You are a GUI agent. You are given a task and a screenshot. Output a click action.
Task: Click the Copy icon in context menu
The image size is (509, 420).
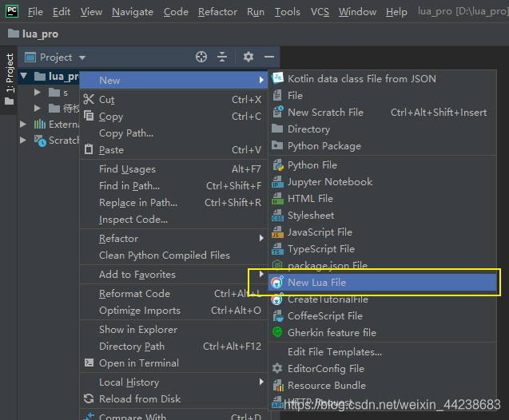(89, 116)
